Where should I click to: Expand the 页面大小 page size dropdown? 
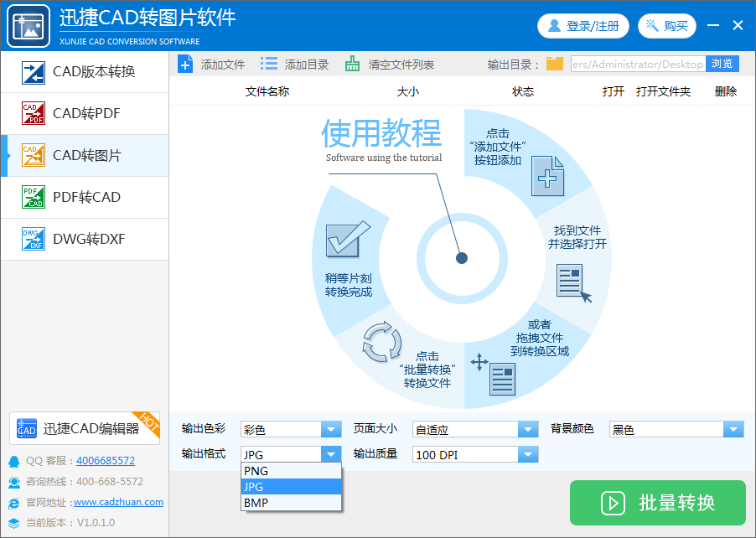531,428
